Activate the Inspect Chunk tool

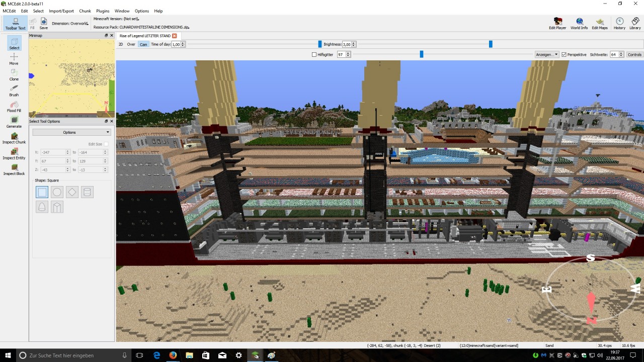pos(14,138)
